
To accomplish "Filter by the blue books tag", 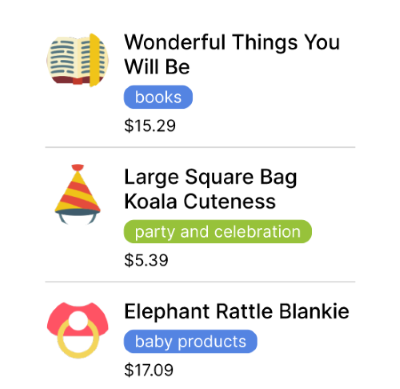I will coord(158,97).
